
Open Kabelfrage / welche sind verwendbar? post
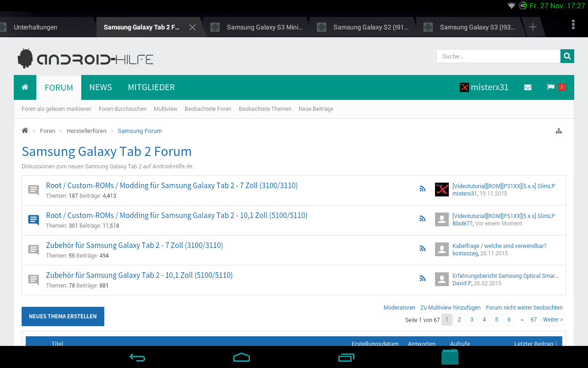coord(499,246)
